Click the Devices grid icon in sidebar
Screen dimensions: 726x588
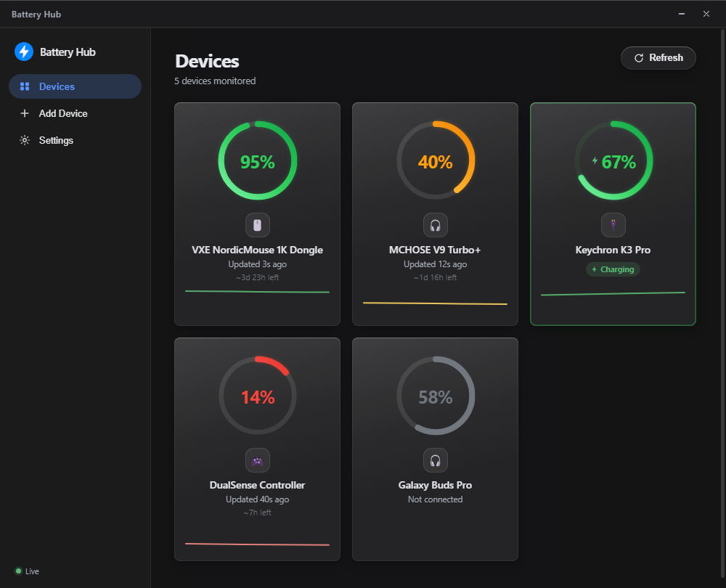pos(25,86)
